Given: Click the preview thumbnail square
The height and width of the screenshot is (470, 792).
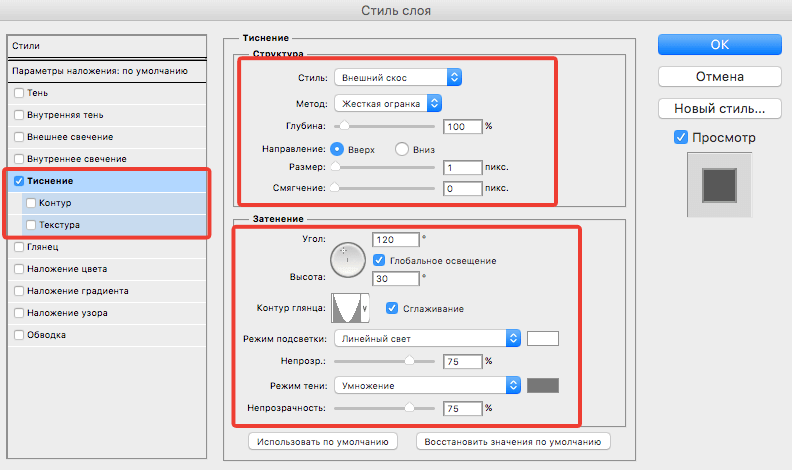Looking at the screenshot, I should point(718,187).
